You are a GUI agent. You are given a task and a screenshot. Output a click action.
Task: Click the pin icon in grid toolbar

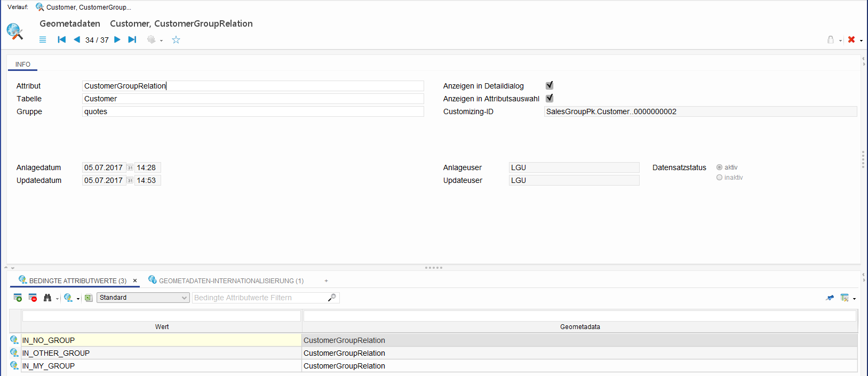click(830, 298)
